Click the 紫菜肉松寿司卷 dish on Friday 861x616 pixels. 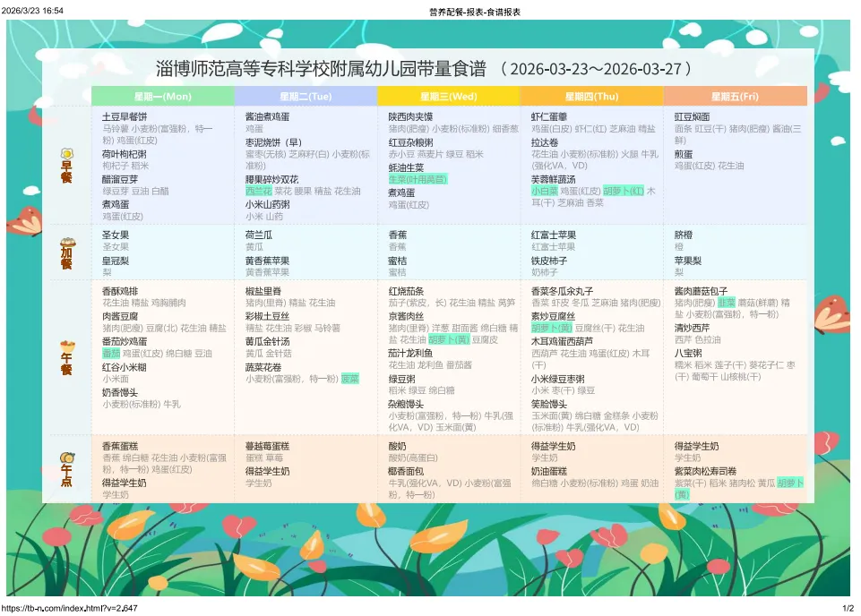point(705,471)
